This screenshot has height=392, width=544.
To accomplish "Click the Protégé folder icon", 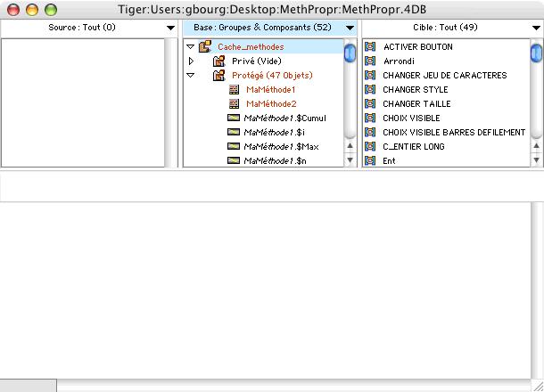I will pyautogui.click(x=218, y=76).
